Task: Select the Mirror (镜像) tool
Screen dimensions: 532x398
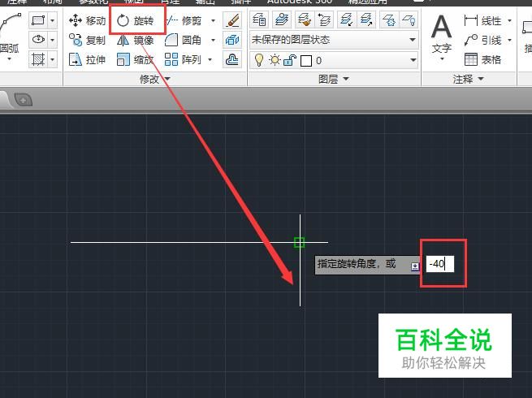Action: [x=136, y=40]
